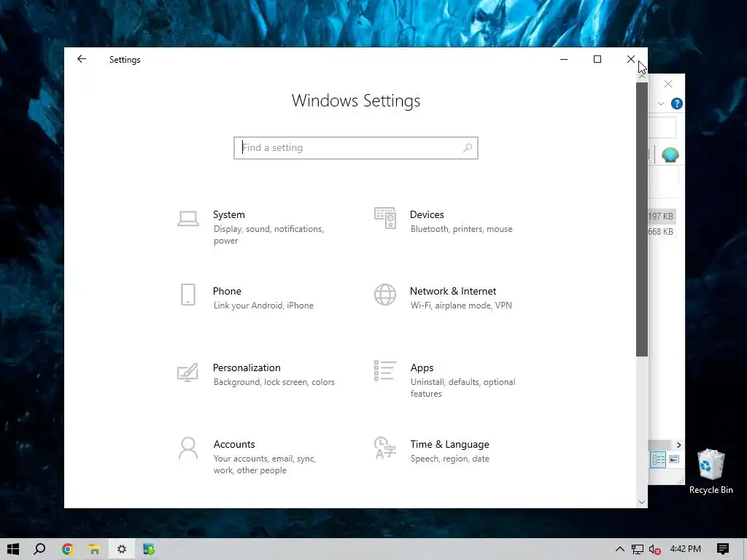Screen dimensions: 747x560
Task: Open the Action Center notifications icon
Action: point(723,549)
